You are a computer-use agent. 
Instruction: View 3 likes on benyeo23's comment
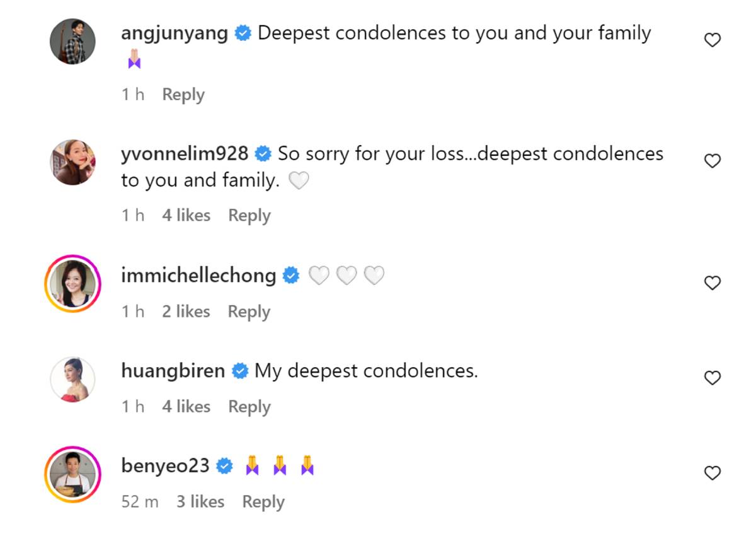click(x=200, y=501)
